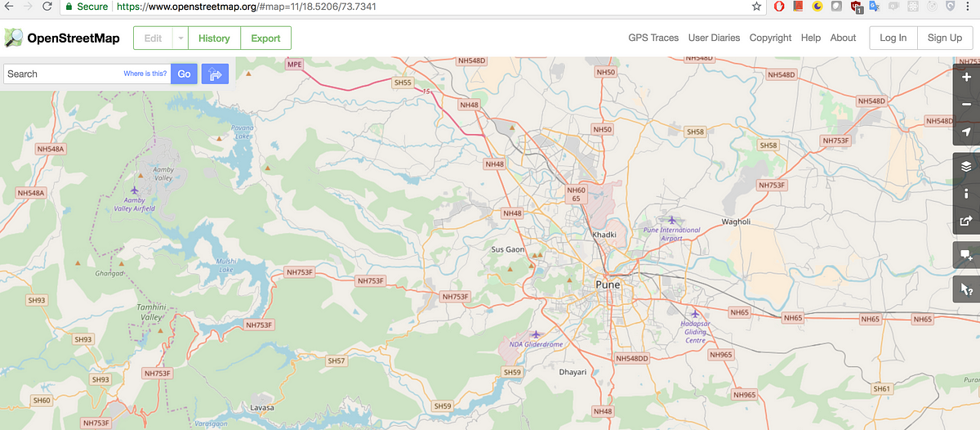Open the map key info panel

967,193
